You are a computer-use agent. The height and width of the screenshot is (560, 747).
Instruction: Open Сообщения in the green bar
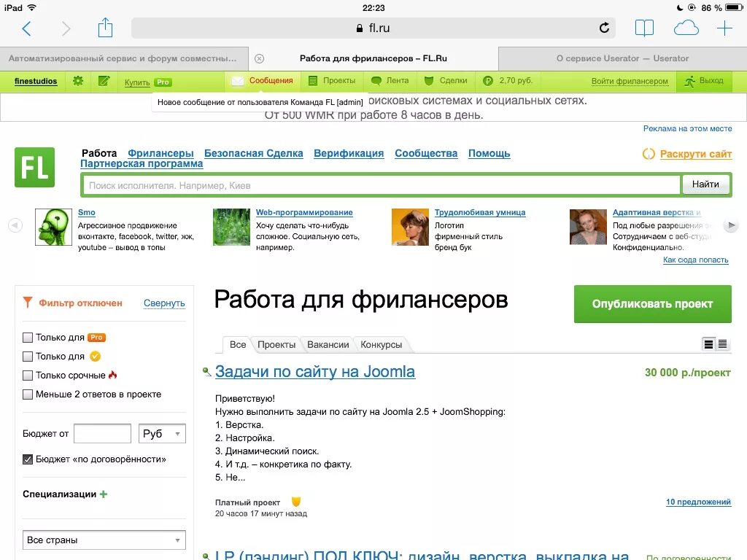coord(263,80)
